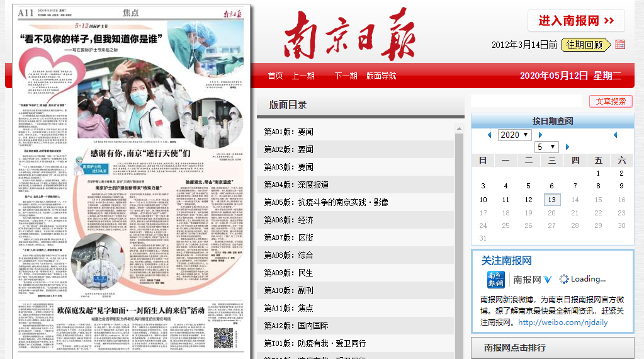
Task: Advance to next month with right arrow
Action: (568, 147)
